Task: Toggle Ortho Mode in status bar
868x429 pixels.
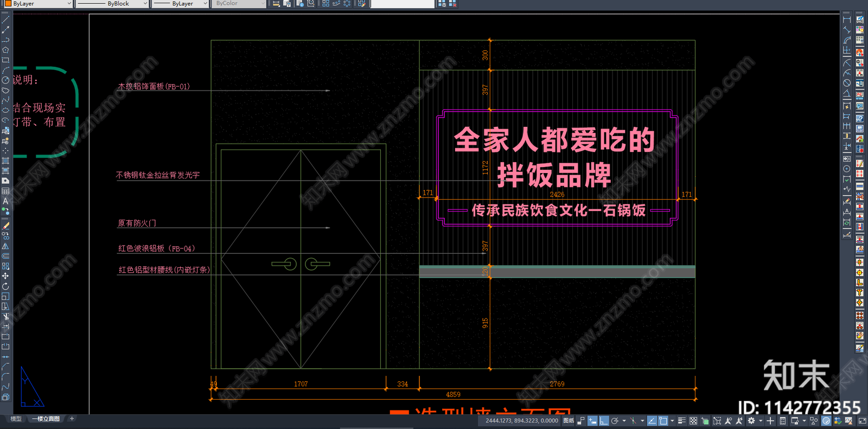Action: (x=604, y=421)
